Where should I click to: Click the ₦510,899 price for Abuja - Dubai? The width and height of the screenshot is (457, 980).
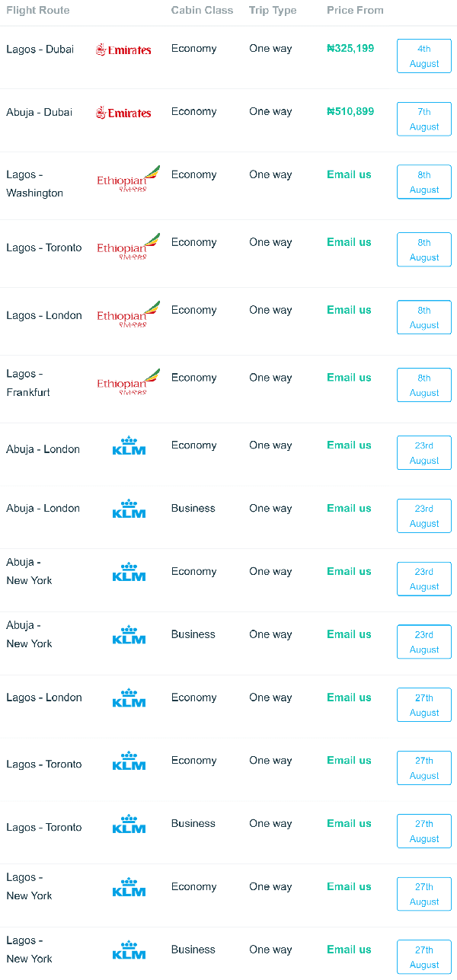(x=350, y=112)
